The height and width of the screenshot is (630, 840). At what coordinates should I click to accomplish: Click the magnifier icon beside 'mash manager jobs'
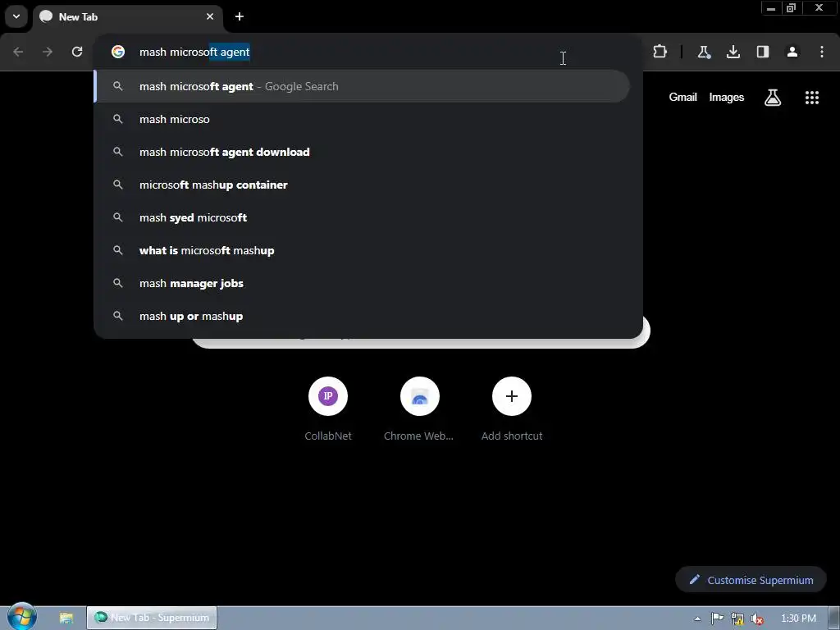pyautogui.click(x=118, y=283)
